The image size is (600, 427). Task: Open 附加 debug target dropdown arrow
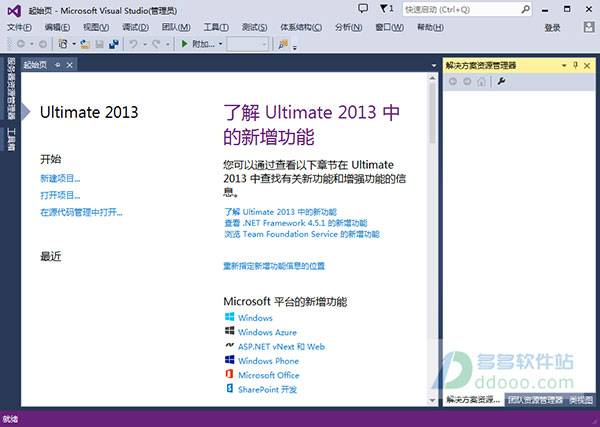coord(220,44)
